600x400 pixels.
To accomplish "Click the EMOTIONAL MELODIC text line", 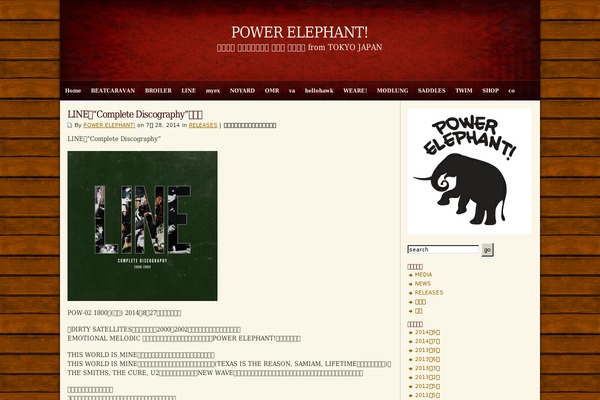I will (x=184, y=338).
